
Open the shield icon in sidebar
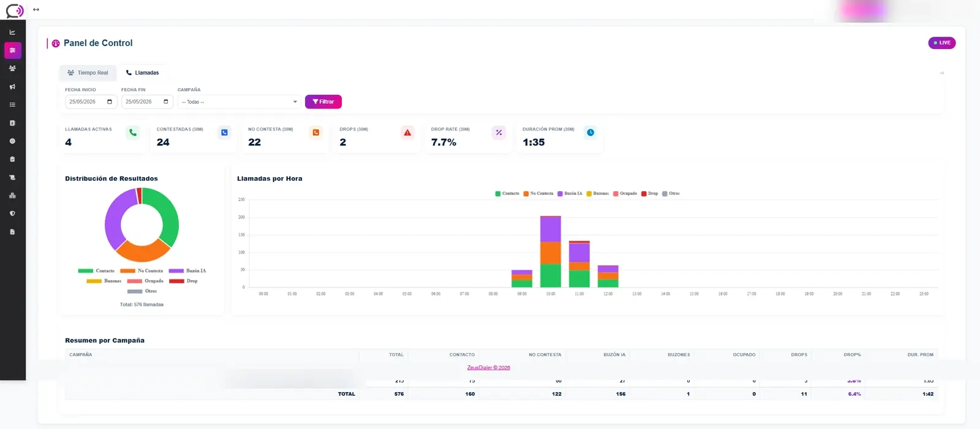click(12, 214)
